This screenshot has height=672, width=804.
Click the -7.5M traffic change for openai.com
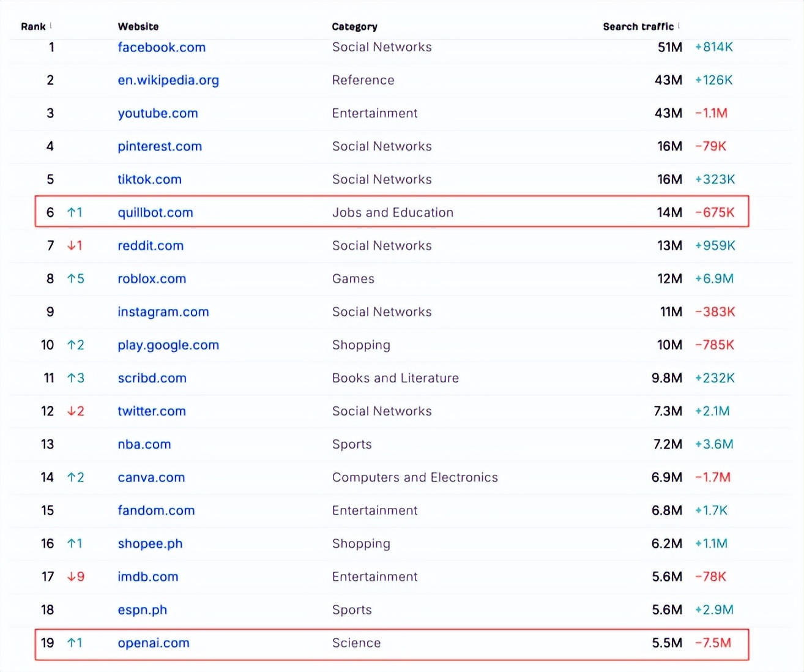click(713, 643)
